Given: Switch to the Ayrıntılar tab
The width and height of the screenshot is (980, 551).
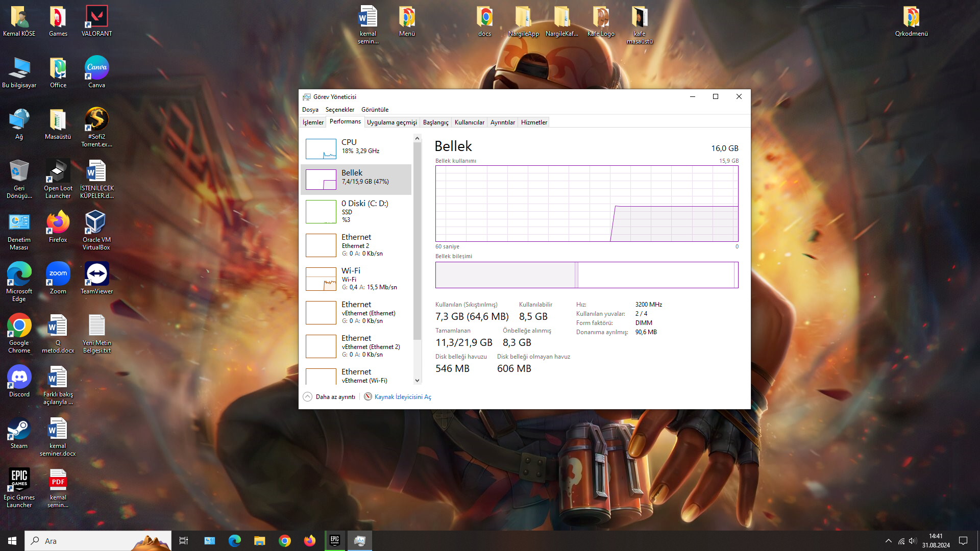Looking at the screenshot, I should pyautogui.click(x=502, y=122).
